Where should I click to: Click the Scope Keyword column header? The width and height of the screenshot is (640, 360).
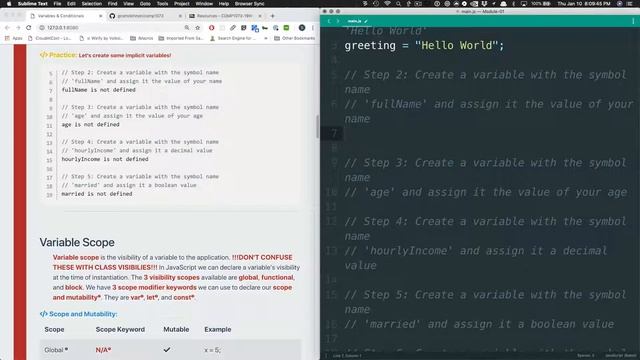tap(120, 329)
